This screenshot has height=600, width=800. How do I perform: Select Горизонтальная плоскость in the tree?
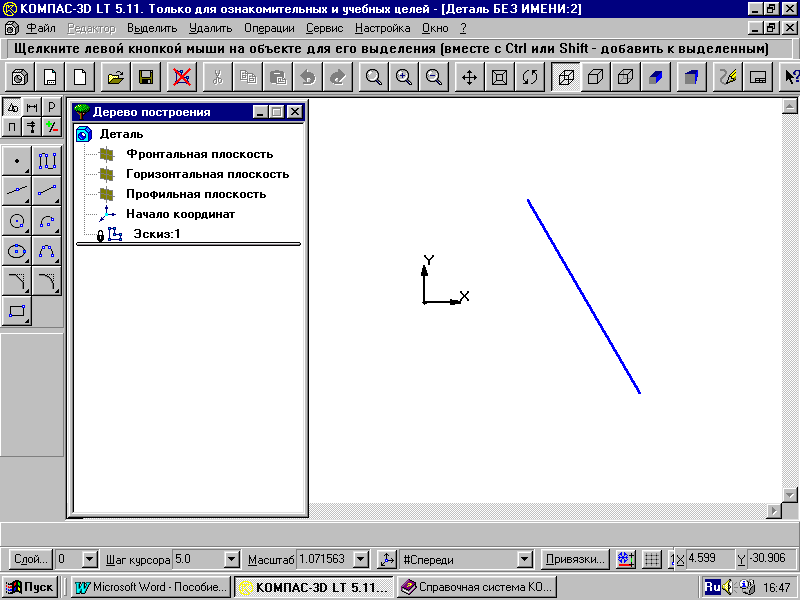pyautogui.click(x=208, y=174)
